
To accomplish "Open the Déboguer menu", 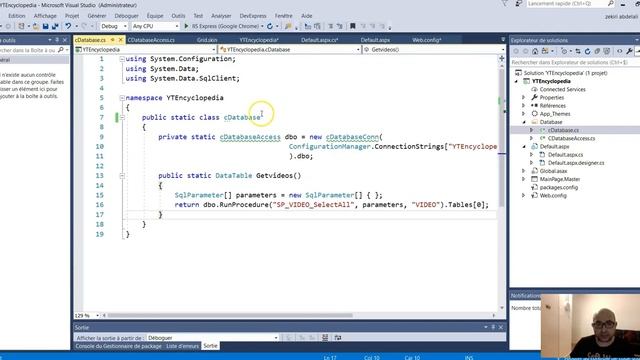I will click(127, 16).
